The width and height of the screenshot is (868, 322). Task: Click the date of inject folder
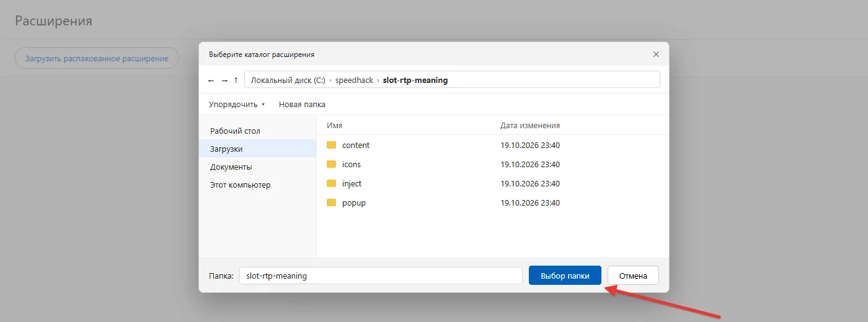530,184
